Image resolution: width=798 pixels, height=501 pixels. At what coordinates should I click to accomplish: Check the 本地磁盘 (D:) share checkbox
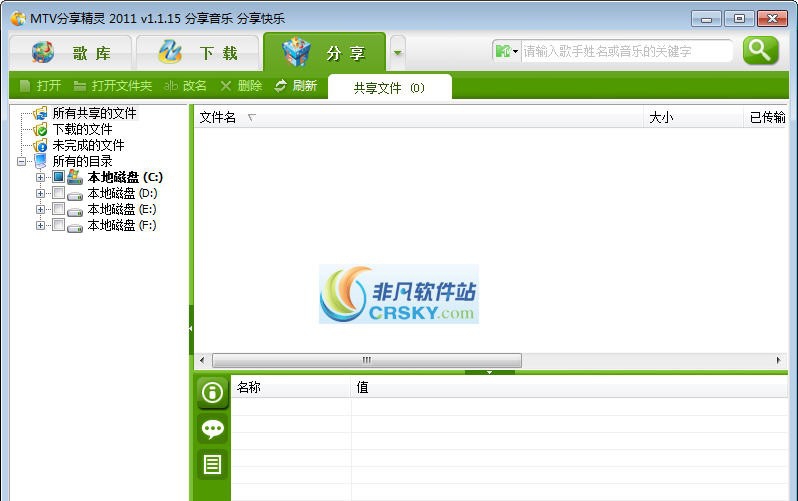pos(59,193)
